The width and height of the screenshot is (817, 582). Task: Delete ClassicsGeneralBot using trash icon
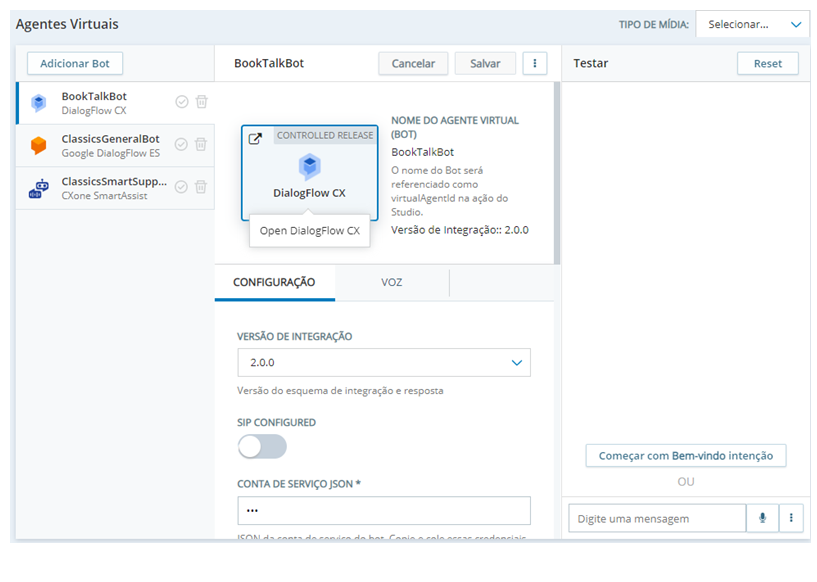click(x=201, y=144)
